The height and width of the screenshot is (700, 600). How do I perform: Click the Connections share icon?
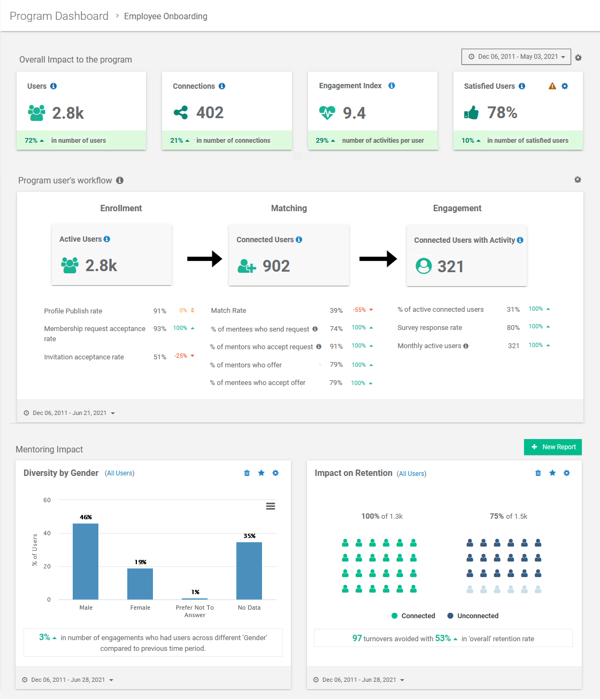click(181, 113)
